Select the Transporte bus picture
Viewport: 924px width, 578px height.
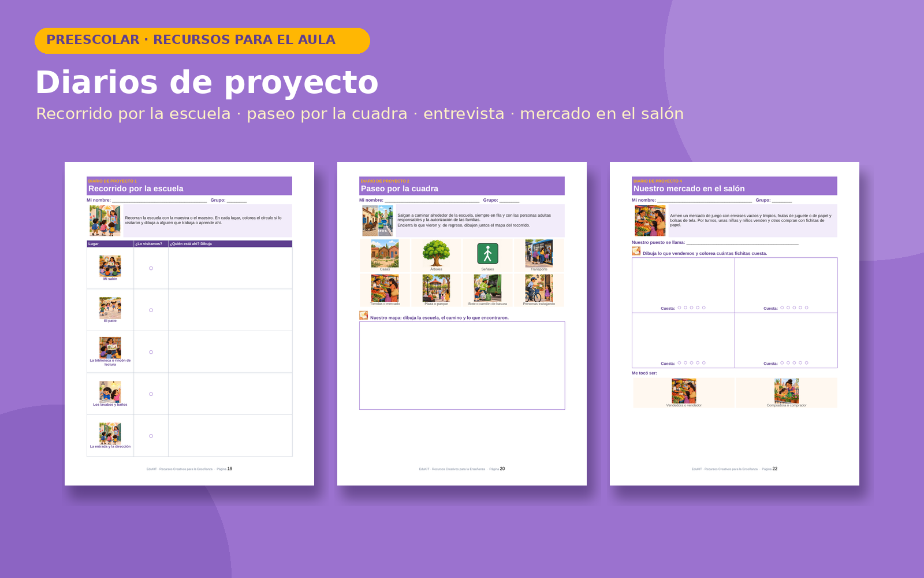click(539, 254)
